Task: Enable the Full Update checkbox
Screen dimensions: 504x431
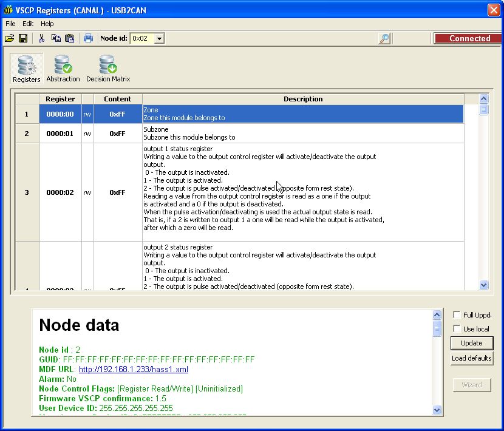Action: [457, 315]
